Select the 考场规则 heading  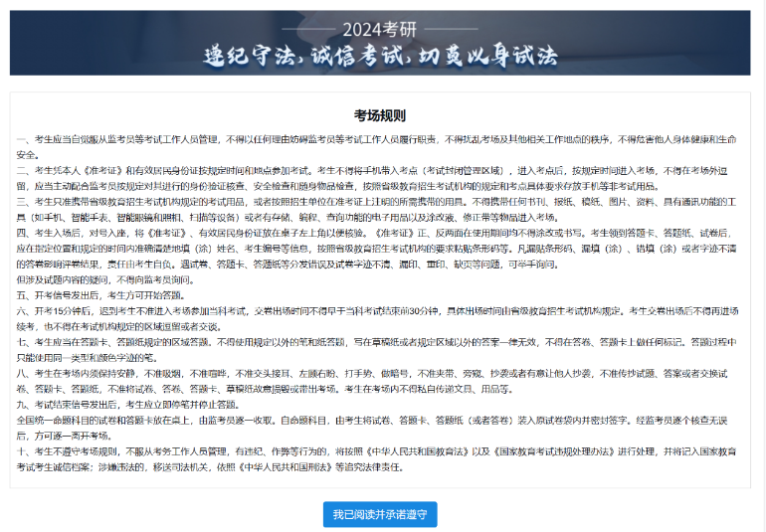coord(379,114)
